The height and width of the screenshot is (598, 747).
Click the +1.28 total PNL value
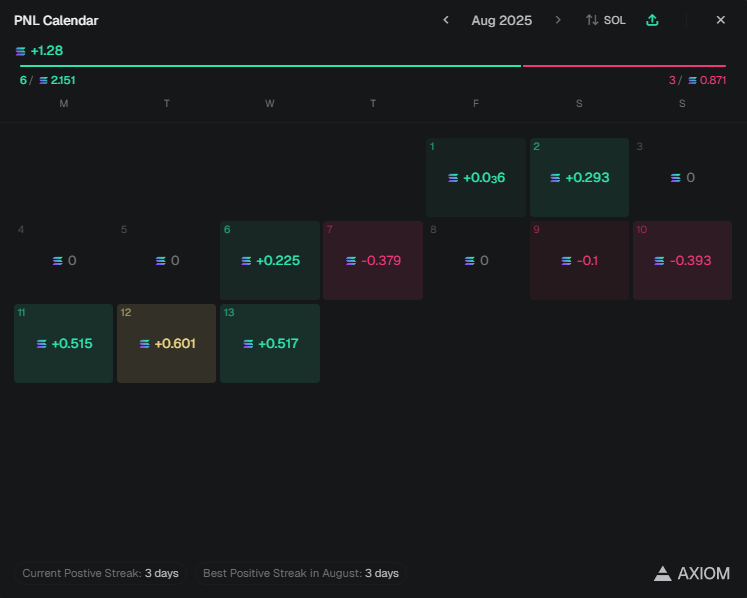pos(47,51)
